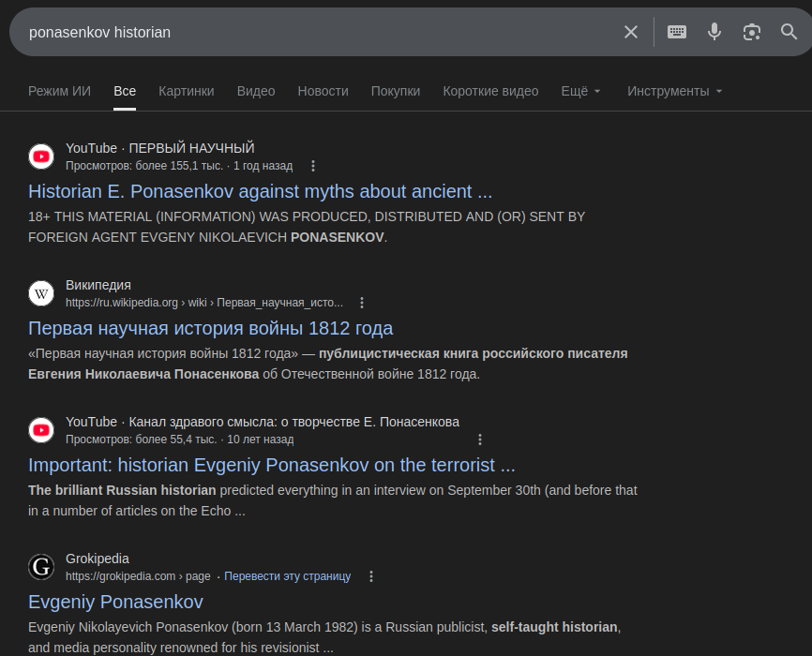Image resolution: width=812 pixels, height=656 pixels.
Task: Open the on-screen keyboard input tool
Action: point(677,32)
